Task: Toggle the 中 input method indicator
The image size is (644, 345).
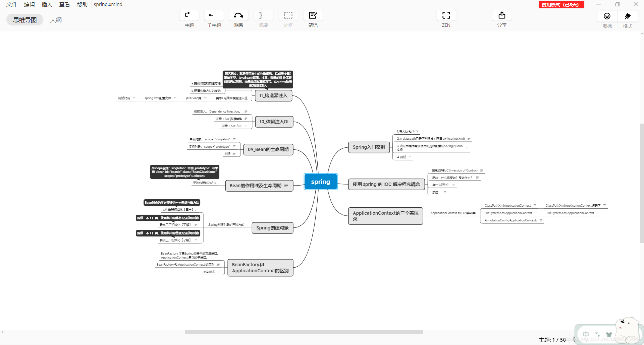Action: click(x=586, y=334)
